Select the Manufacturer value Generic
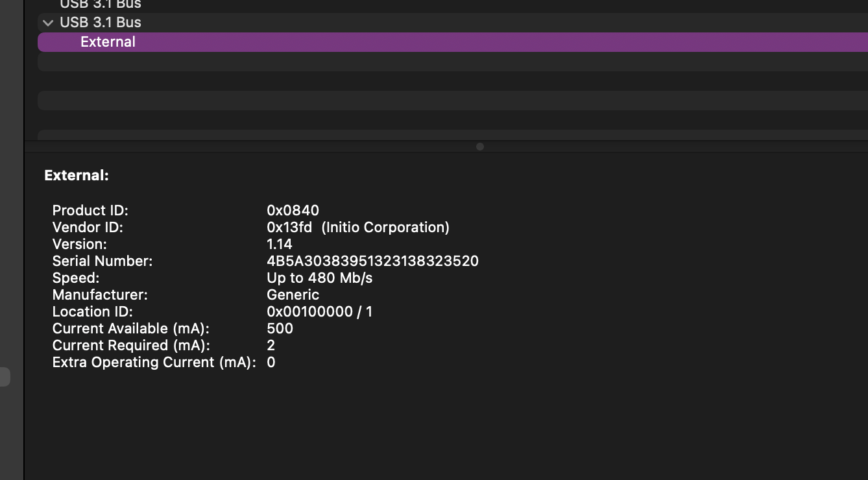 point(293,294)
